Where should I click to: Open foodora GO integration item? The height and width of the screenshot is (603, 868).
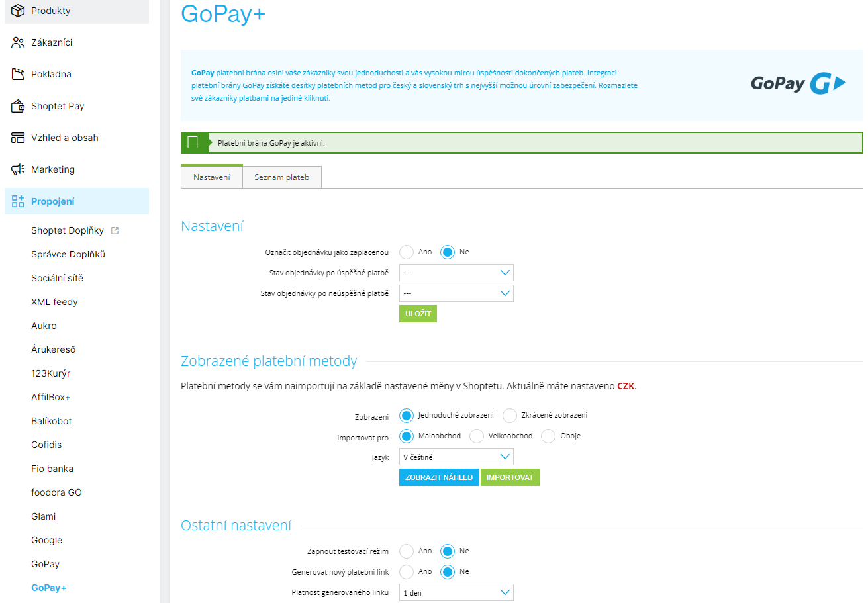[56, 492]
